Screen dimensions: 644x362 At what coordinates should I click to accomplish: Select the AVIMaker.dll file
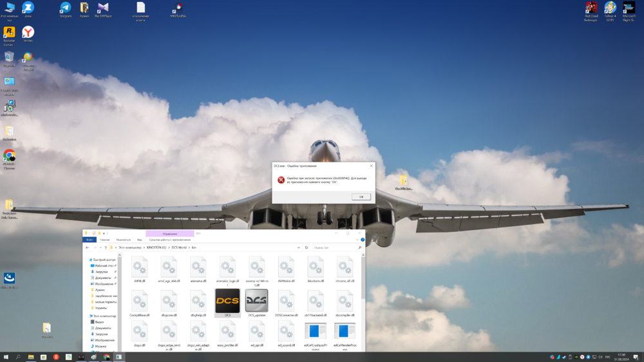(x=286, y=269)
